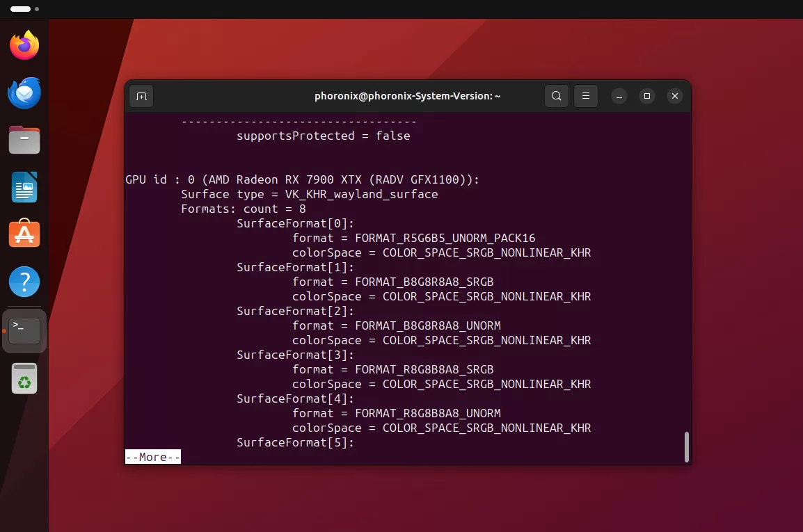This screenshot has height=532, width=803.
Task: Launch Thunderbird email client from the dock
Action: point(24,92)
